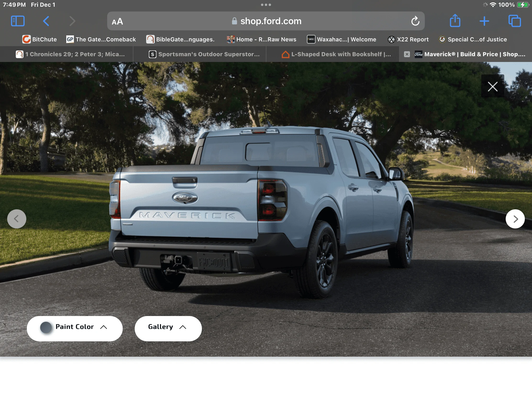Image resolution: width=532 pixels, height=399 pixels.
Task: Switch to Sportsman's Outdoor Superstore tab
Action: [x=200, y=54]
